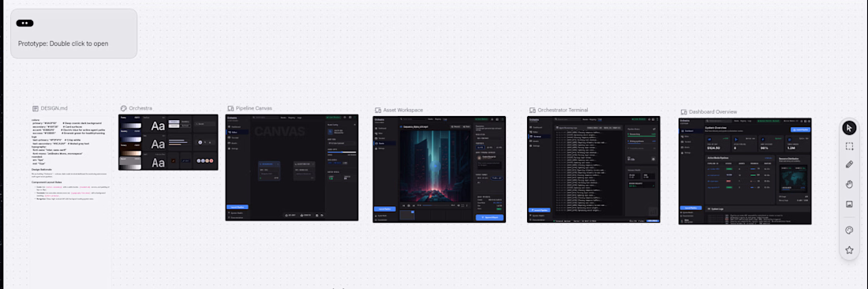Click the document icon beside DESIGN.md
The height and width of the screenshot is (289, 868).
coord(36,108)
